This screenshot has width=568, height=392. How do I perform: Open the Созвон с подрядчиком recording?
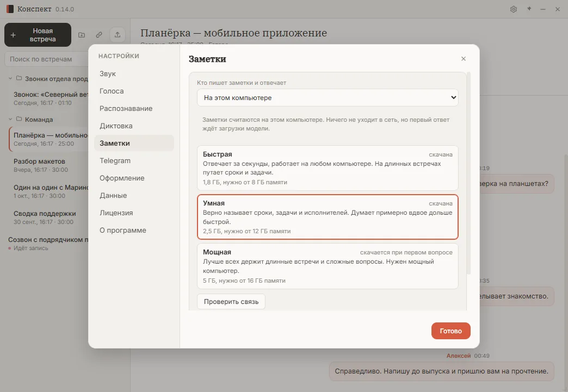click(x=47, y=243)
